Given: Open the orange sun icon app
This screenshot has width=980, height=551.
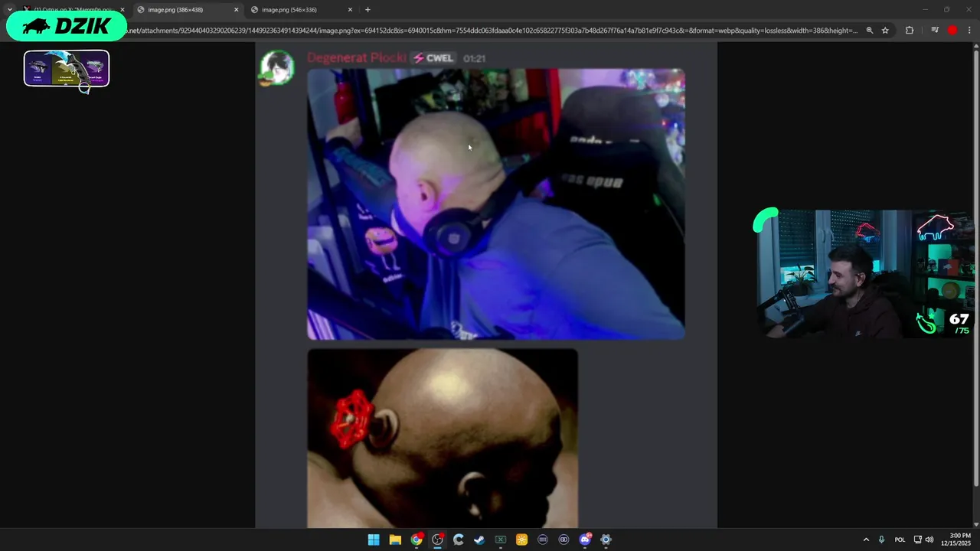Looking at the screenshot, I should [x=521, y=540].
